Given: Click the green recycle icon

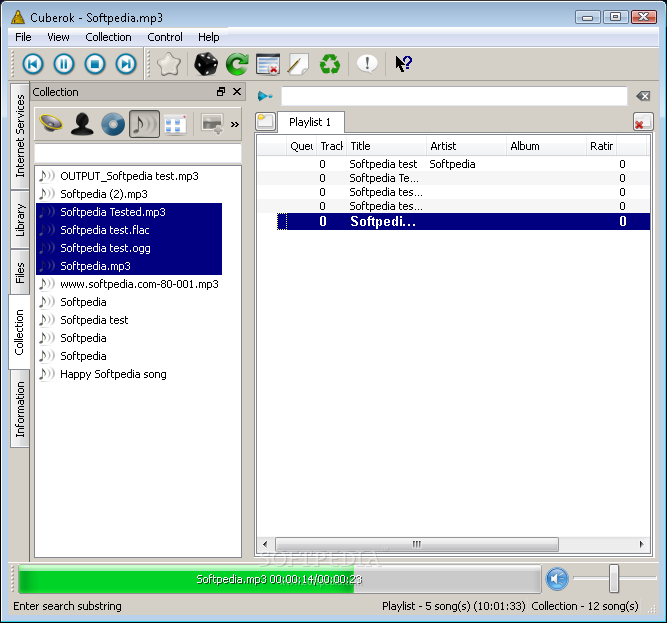Looking at the screenshot, I should click(x=330, y=64).
